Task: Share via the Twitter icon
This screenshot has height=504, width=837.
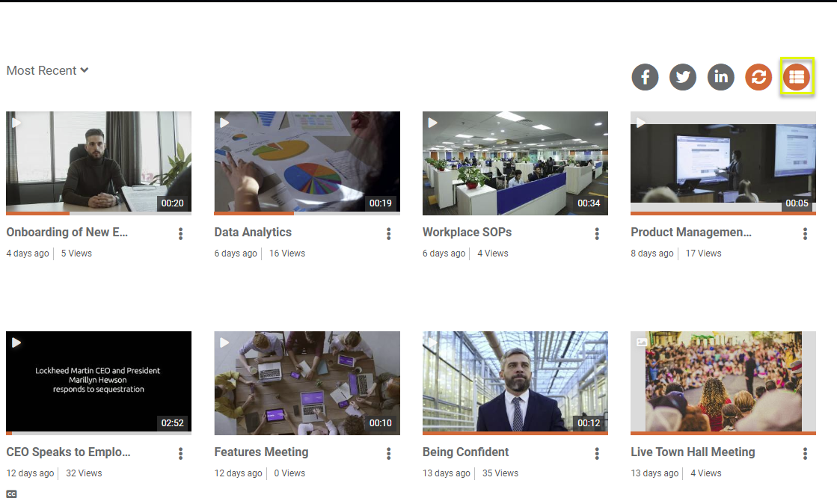Action: pyautogui.click(x=683, y=76)
